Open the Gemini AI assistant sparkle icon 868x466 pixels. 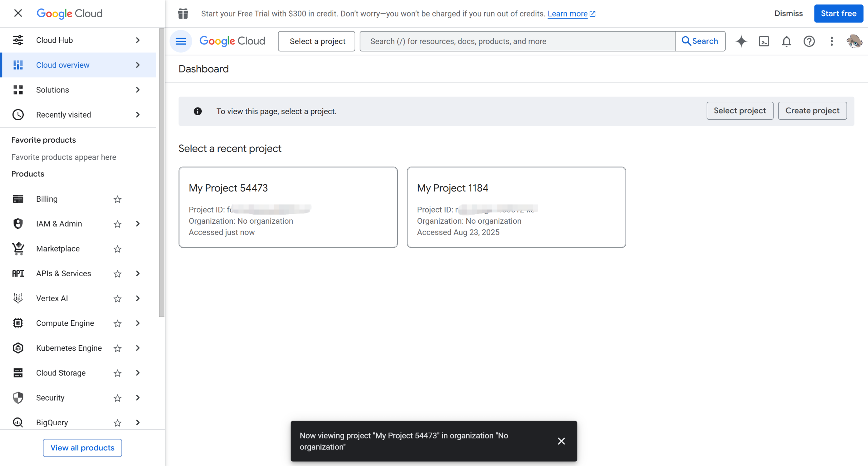click(741, 41)
